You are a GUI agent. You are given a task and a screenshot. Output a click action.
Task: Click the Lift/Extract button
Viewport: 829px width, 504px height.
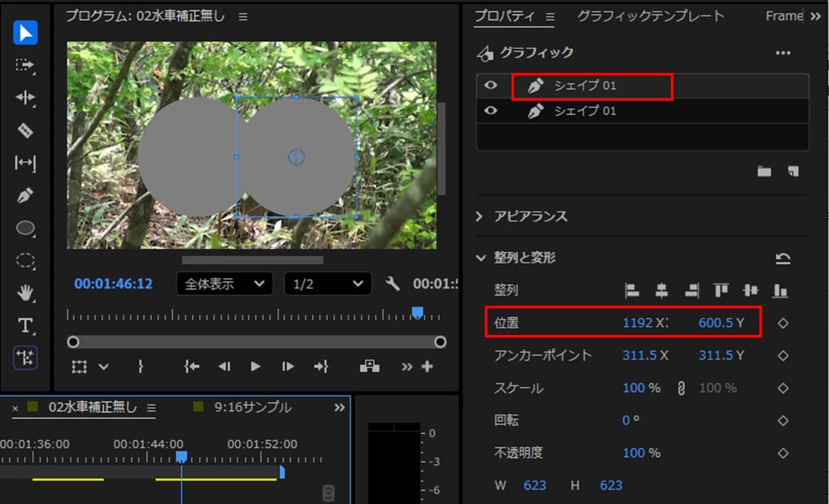click(370, 366)
